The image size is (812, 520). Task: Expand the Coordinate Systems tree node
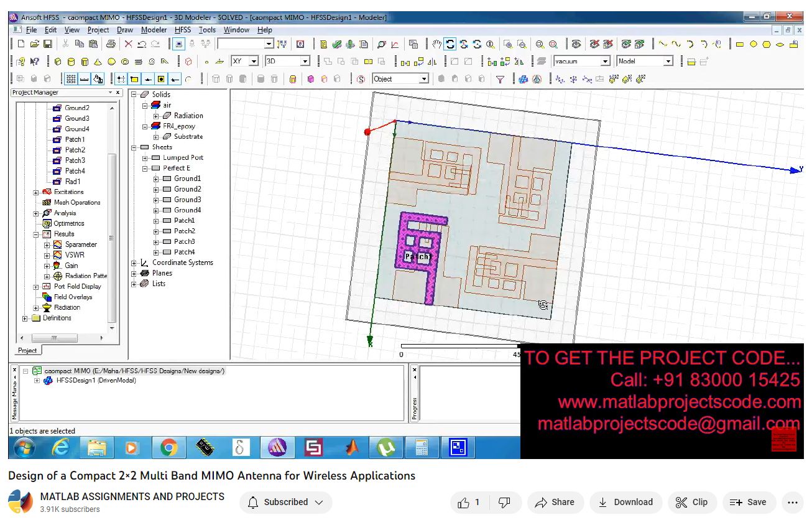click(134, 263)
